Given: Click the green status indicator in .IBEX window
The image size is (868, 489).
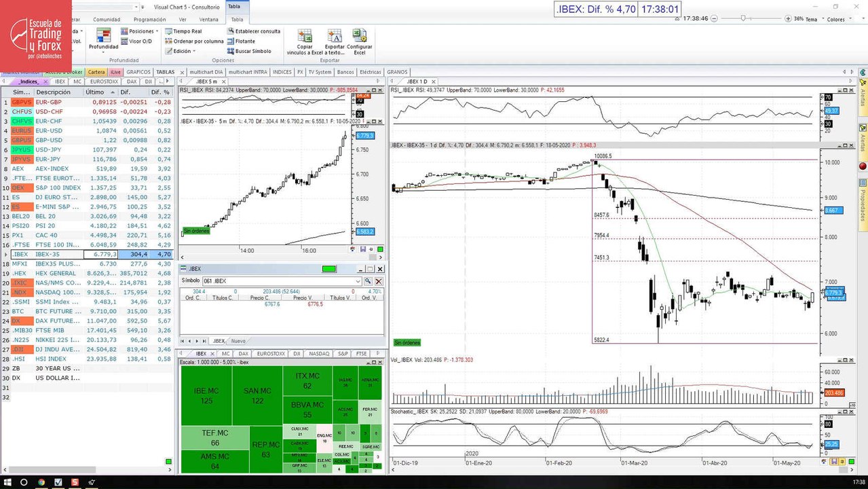Looking at the screenshot, I should (x=329, y=269).
